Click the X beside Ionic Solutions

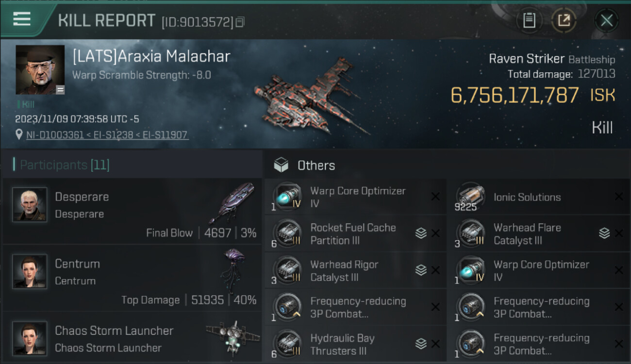tap(619, 197)
